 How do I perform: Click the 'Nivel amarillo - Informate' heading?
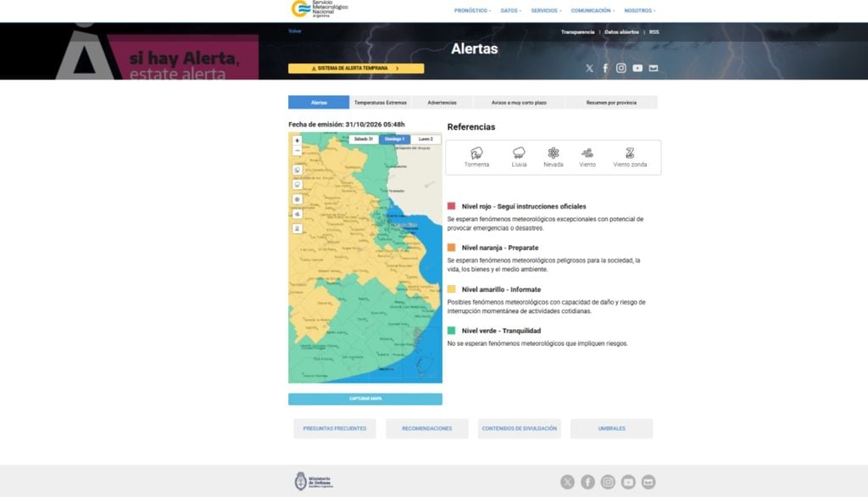point(501,289)
